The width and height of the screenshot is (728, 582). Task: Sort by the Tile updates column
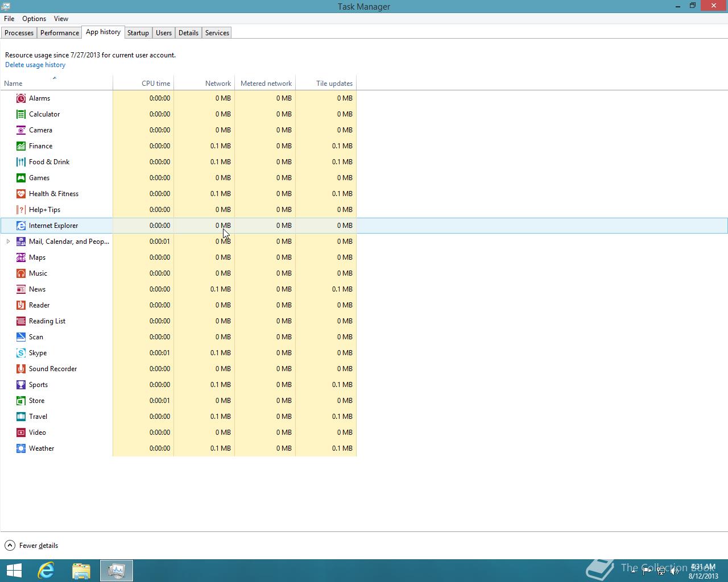326,83
